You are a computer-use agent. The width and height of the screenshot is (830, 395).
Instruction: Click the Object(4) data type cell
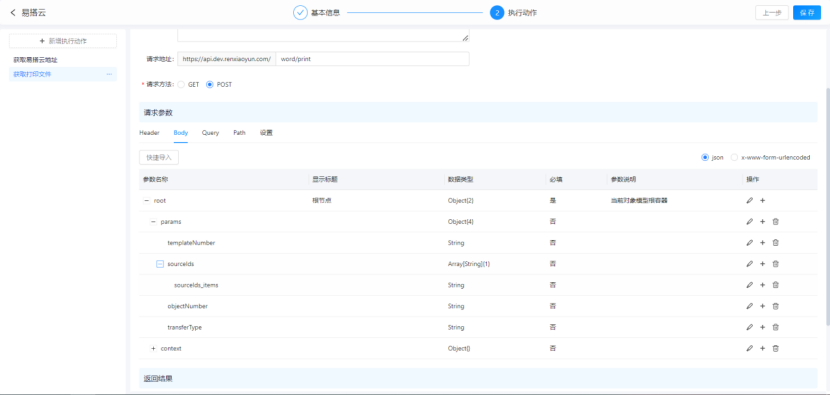461,222
